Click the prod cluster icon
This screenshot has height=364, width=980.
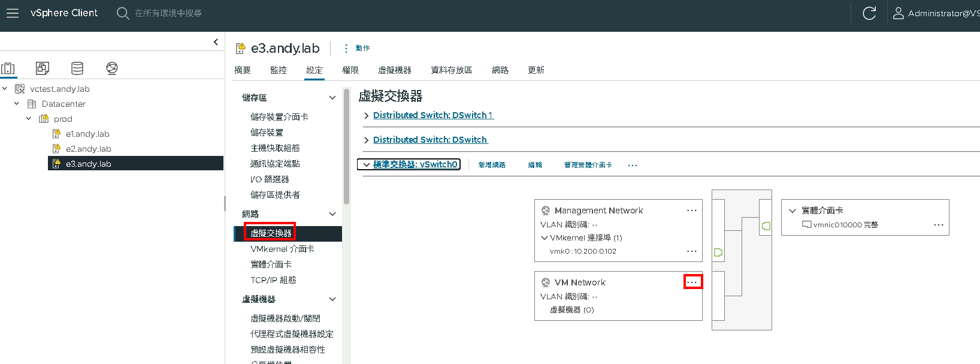pos(44,119)
